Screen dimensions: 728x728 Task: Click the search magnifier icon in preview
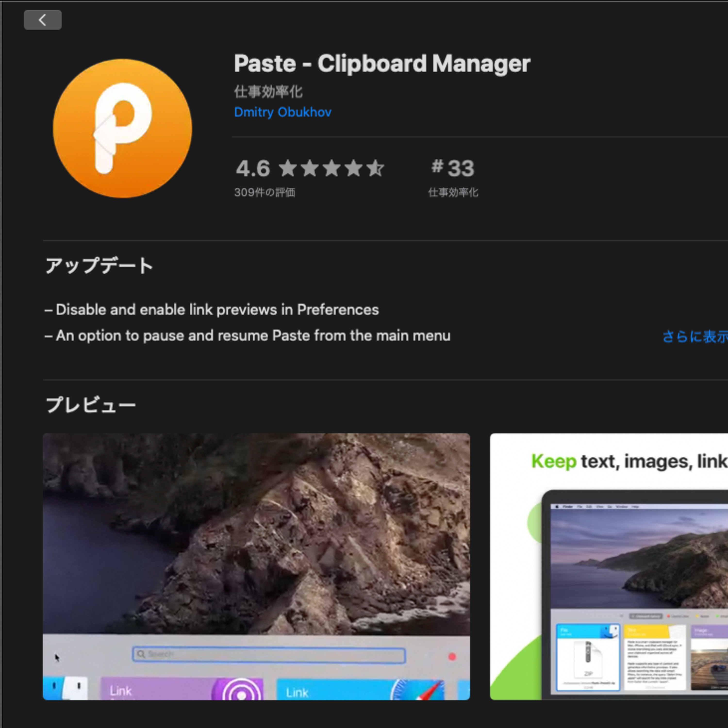[x=141, y=654]
